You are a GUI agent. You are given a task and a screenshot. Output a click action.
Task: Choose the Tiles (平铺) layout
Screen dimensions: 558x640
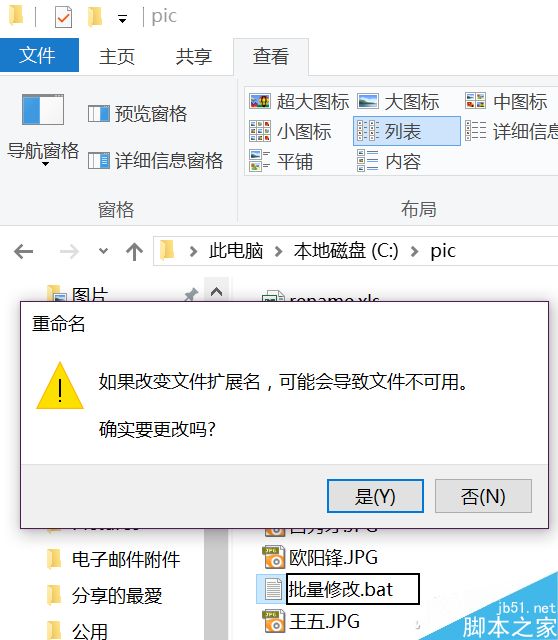coord(281,161)
